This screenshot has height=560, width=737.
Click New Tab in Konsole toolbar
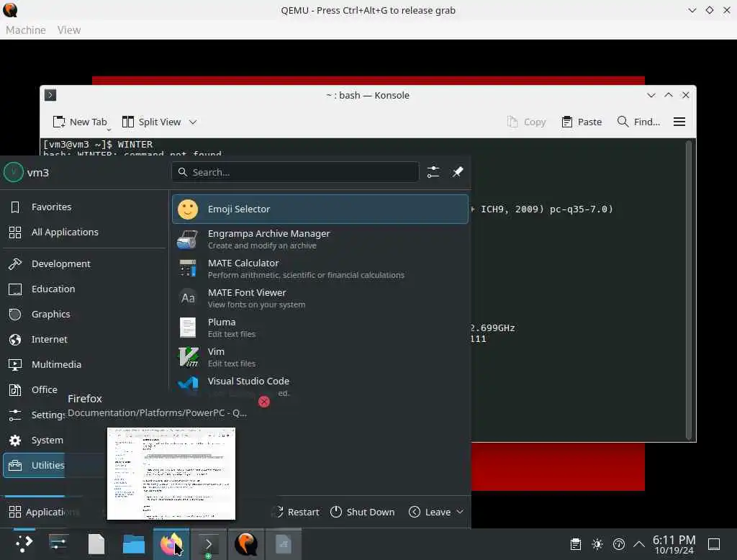(80, 122)
